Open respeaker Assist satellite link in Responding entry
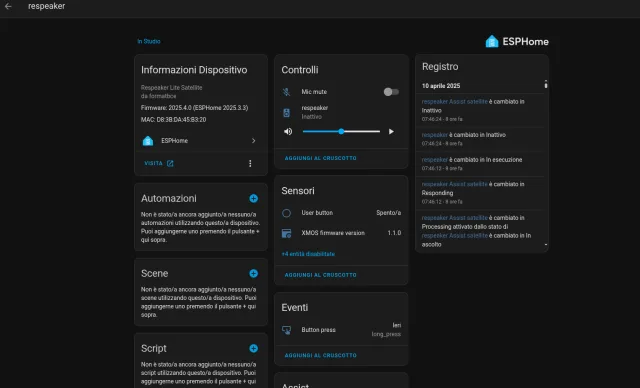This screenshot has height=388, width=640. coord(454,184)
